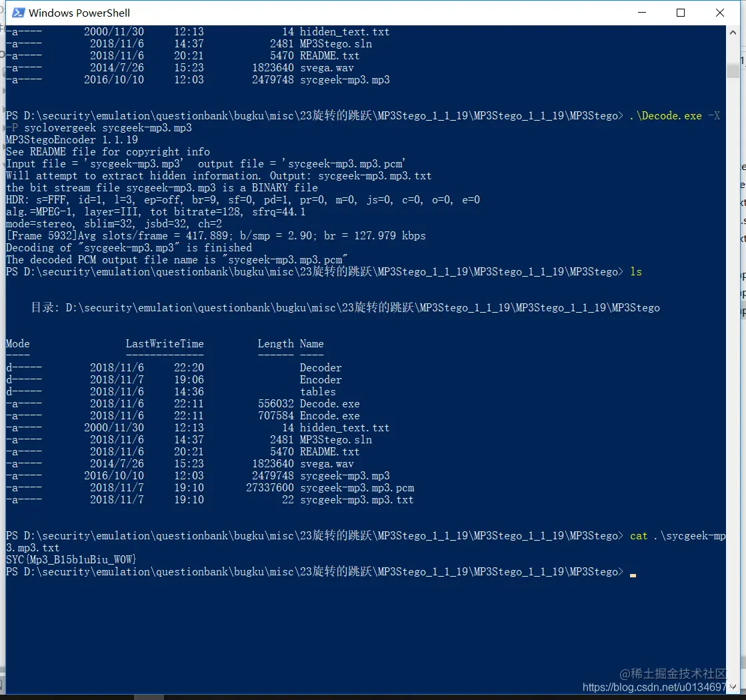Screen dimensions: 746x700
Task: Click the 'HDR: s=FFF' header info line
Action: tap(243, 200)
